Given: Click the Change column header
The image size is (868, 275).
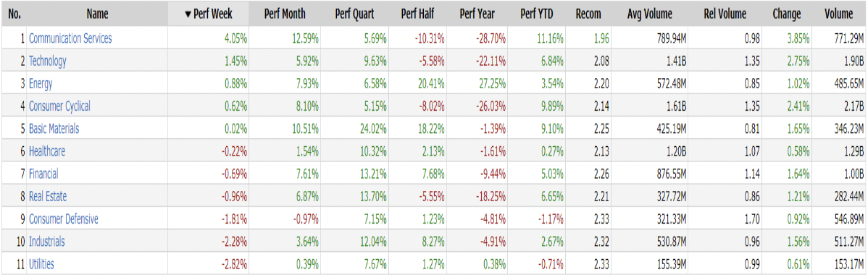Looking at the screenshot, I should (x=787, y=14).
